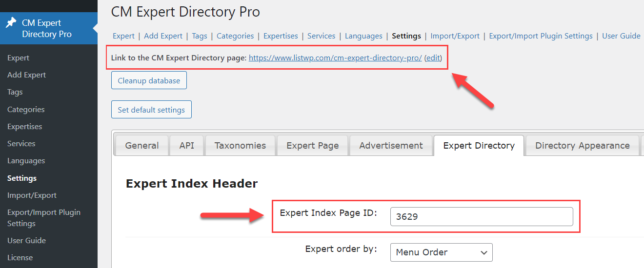
Task: Select the Taxonomies tab
Action: point(240,146)
